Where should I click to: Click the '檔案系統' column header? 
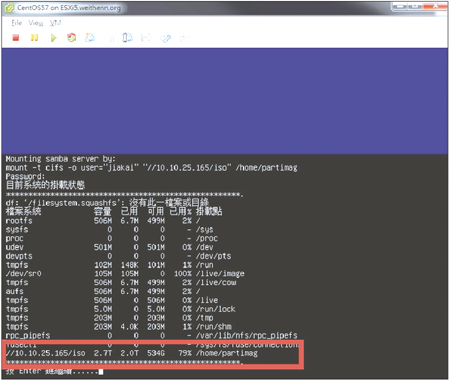[23, 211]
